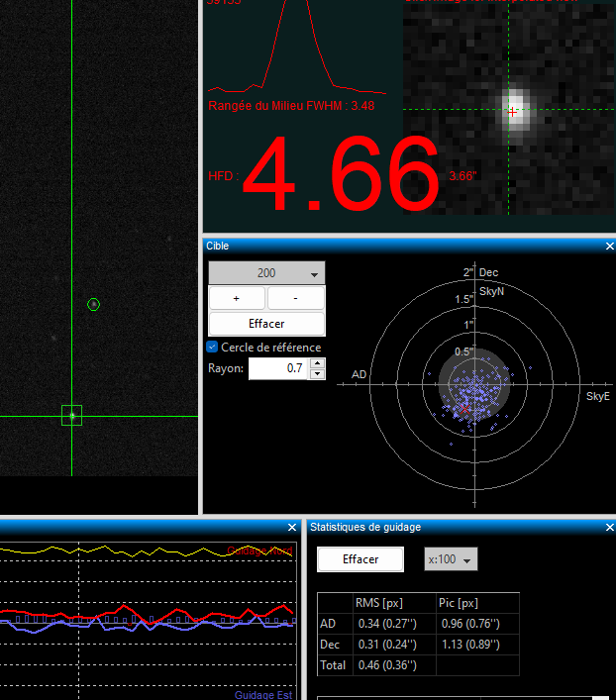Decrease Rayon value with down arrow
The image size is (616, 700).
point(317,374)
